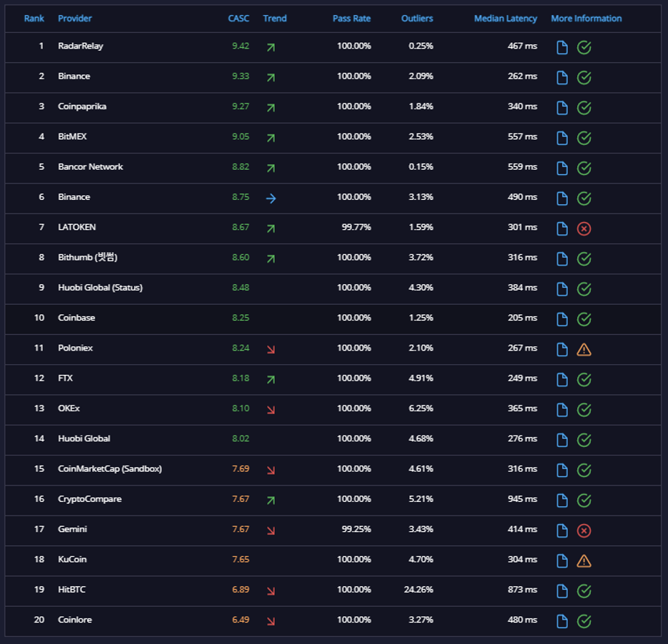Open Bancor Network's document icon
Image resolution: width=668 pixels, height=644 pixels.
point(562,168)
